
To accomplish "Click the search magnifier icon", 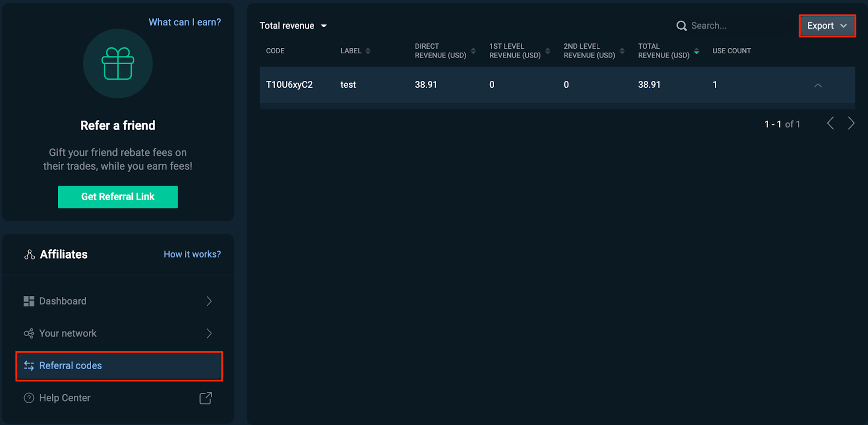I will [681, 26].
